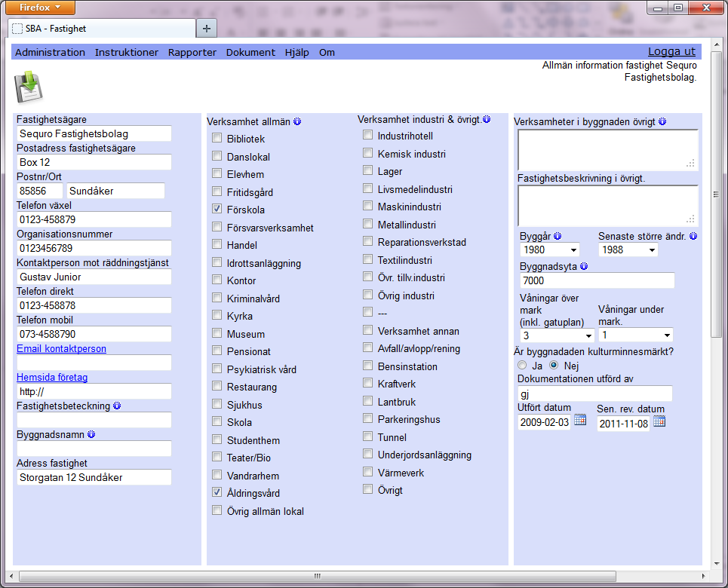Open calendar picker for Utfört datum

coord(580,420)
